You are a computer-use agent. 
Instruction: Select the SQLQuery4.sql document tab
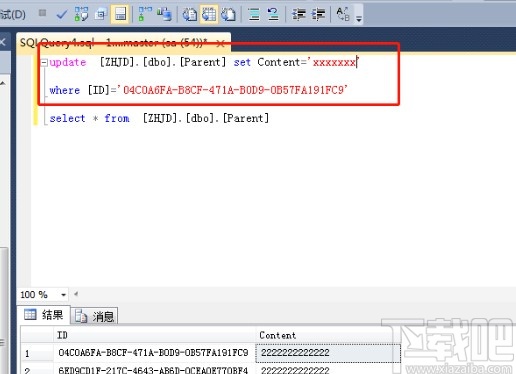coord(113,43)
